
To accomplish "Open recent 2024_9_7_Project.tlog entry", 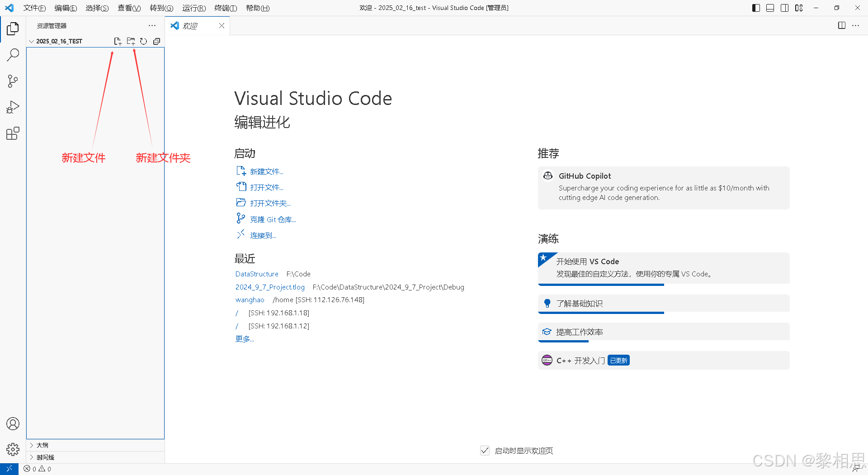I will (270, 287).
